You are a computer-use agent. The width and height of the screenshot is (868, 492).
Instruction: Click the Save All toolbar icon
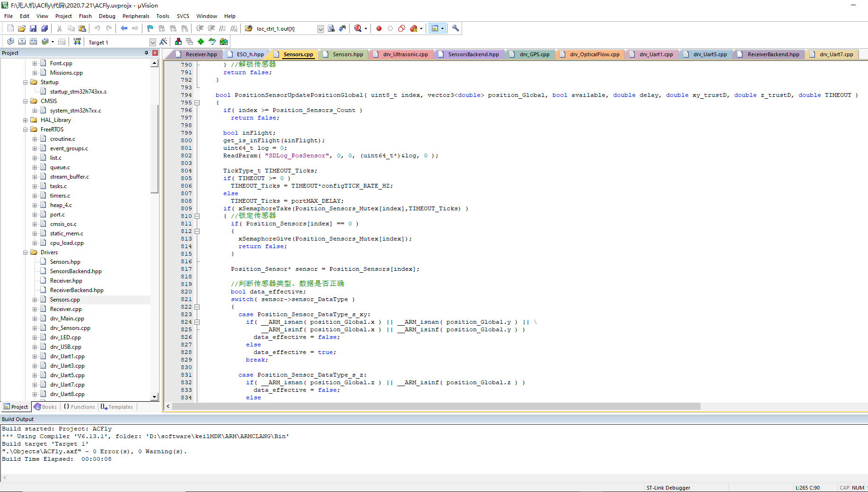(44, 28)
